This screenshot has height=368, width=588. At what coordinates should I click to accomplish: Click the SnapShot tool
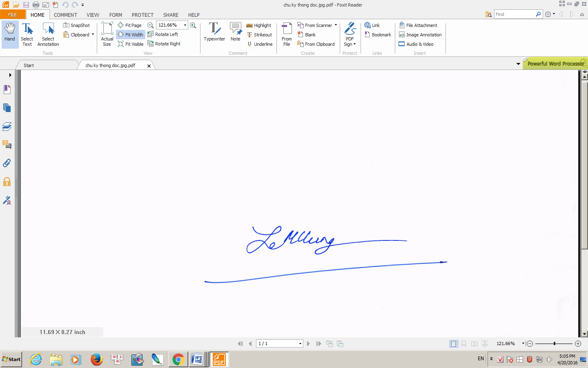[76, 25]
